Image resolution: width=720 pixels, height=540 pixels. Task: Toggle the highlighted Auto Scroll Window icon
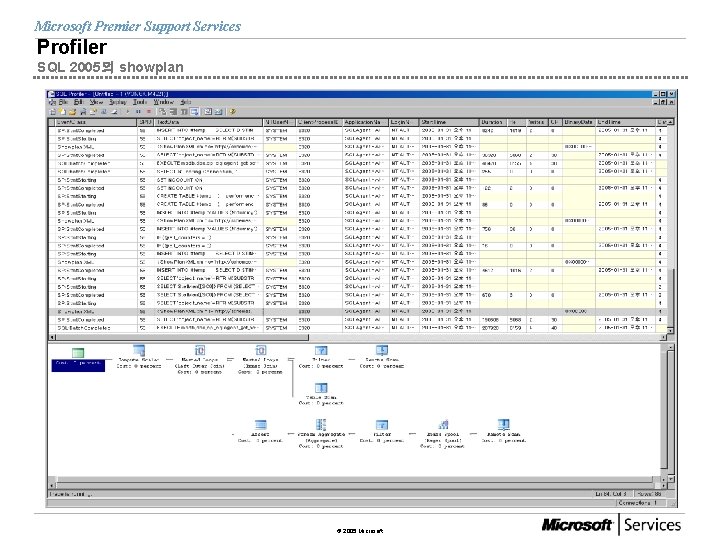click(195, 112)
